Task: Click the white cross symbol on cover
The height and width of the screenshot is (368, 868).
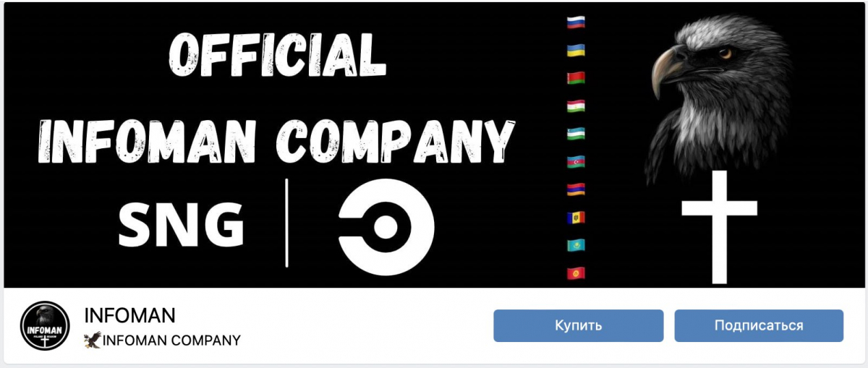Action: click(720, 227)
